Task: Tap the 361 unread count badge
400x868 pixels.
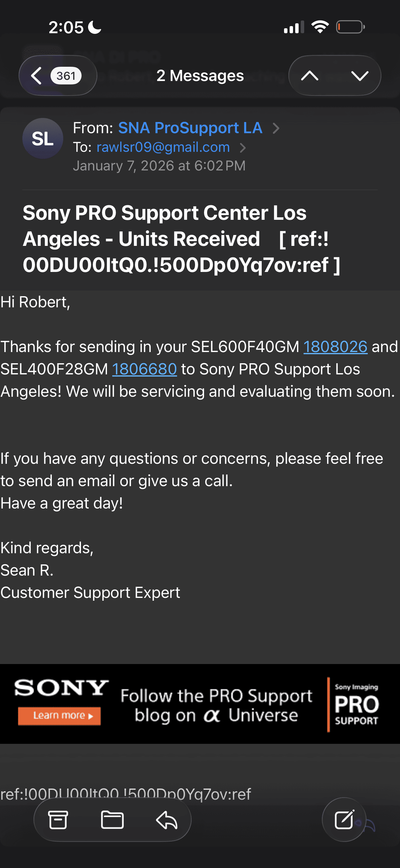Action: (x=66, y=75)
